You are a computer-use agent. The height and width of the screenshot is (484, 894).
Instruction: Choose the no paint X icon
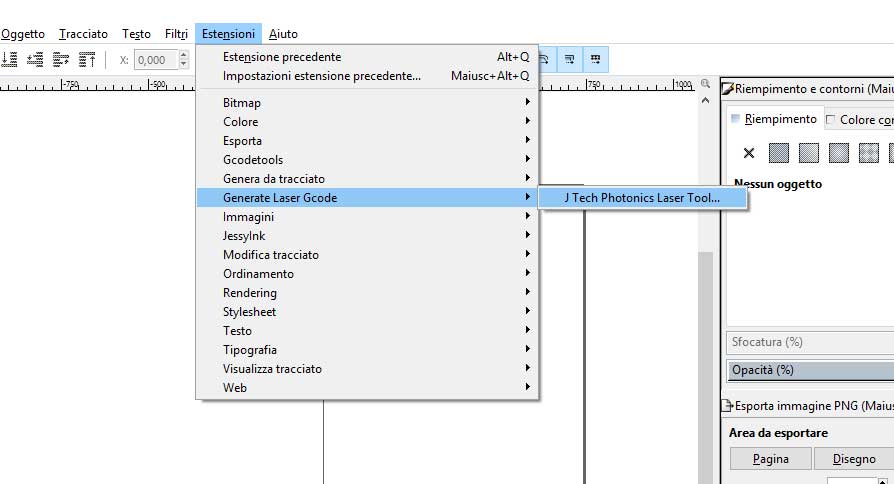[x=749, y=153]
